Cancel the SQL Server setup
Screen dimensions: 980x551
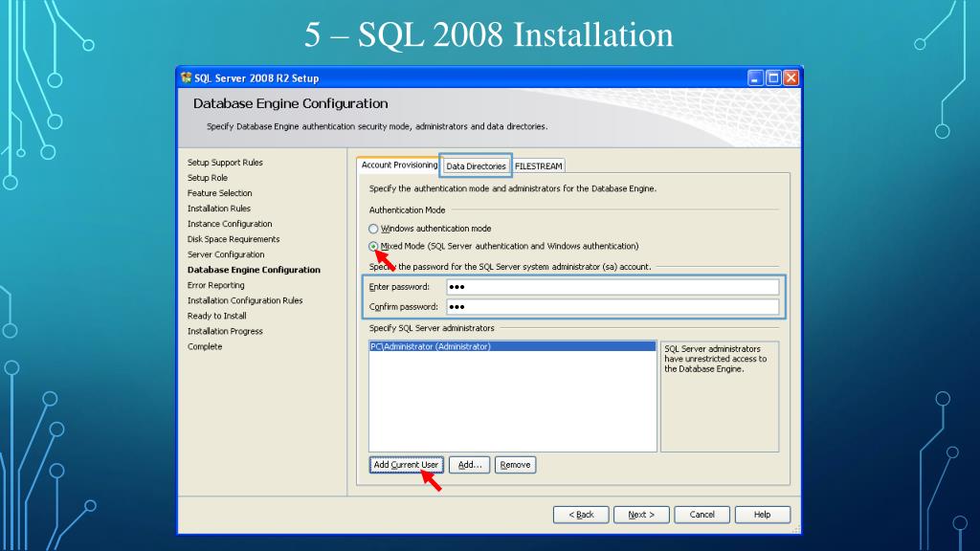702,515
